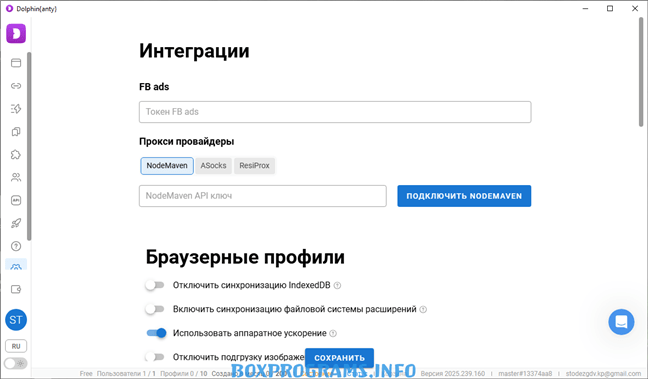The width and height of the screenshot is (648, 379).
Task: Select the NodeMaven provider tab
Action: 167,166
